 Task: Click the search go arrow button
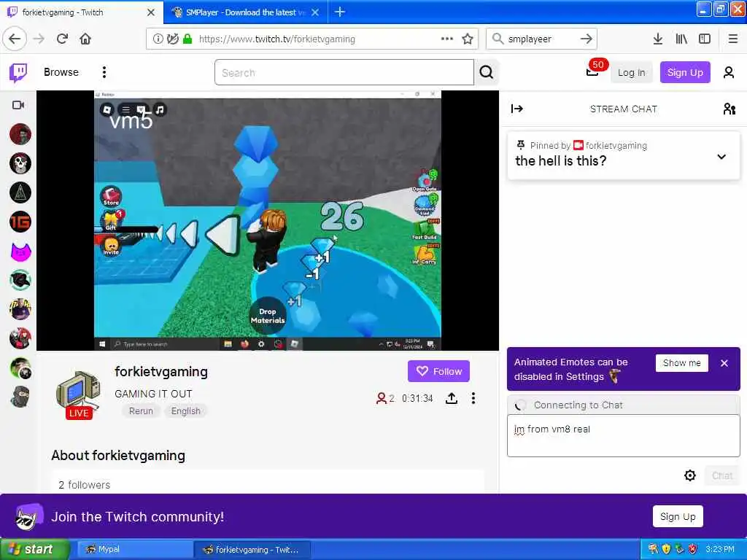point(587,39)
